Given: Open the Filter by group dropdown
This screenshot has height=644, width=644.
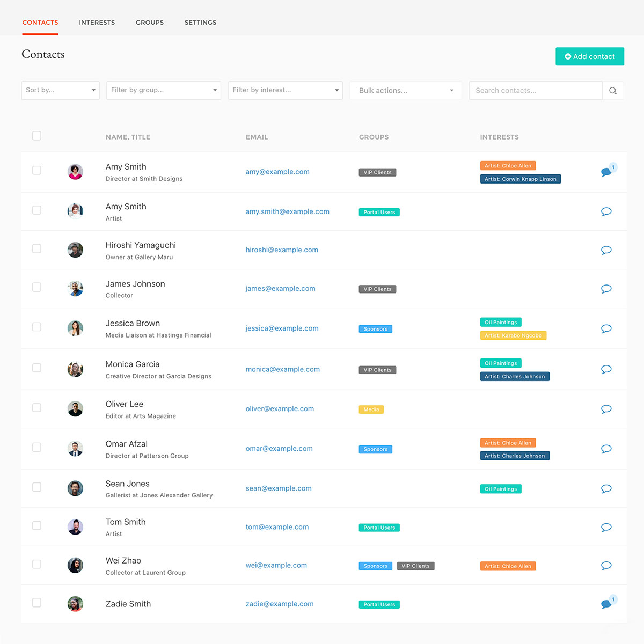Looking at the screenshot, I should coord(164,90).
